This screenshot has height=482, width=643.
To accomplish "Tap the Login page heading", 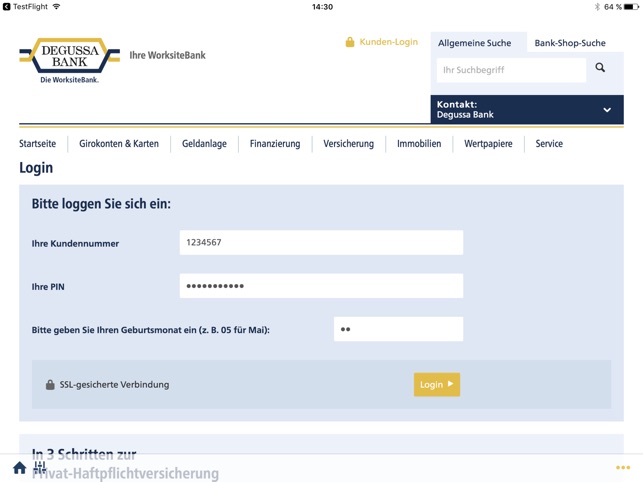I will (x=36, y=168).
